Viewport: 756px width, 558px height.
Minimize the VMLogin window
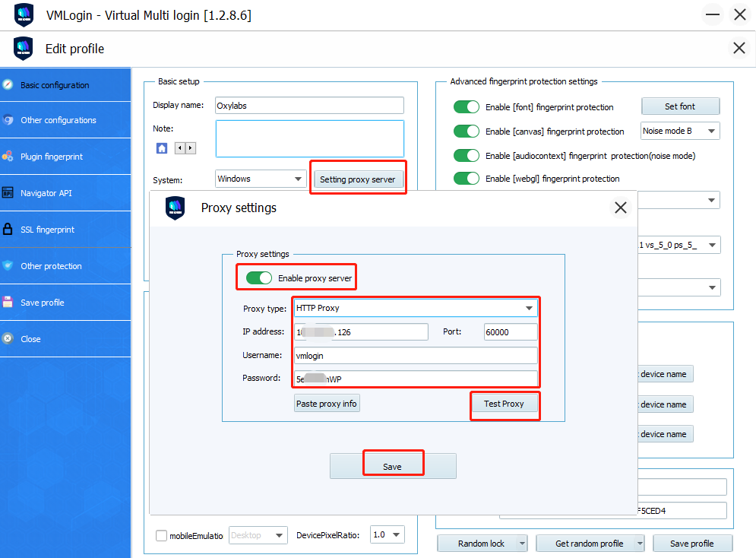(x=713, y=15)
